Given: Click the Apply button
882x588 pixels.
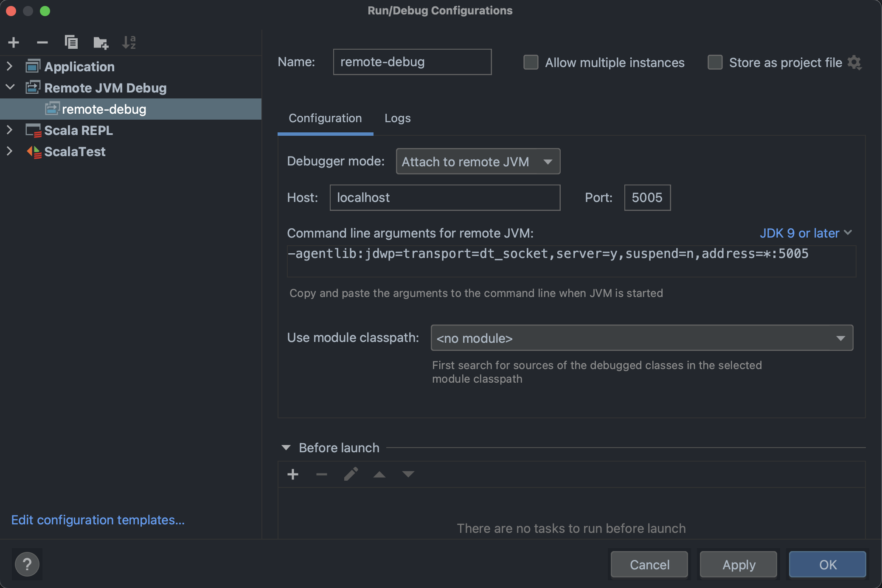Looking at the screenshot, I should tap(739, 565).
